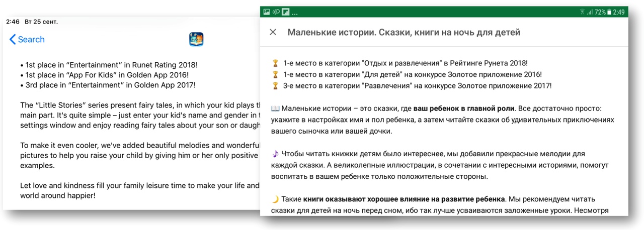Screen dimensions: 644x230
Task: Tap the 2:49 clock in Android status bar
Action: click(618, 12)
